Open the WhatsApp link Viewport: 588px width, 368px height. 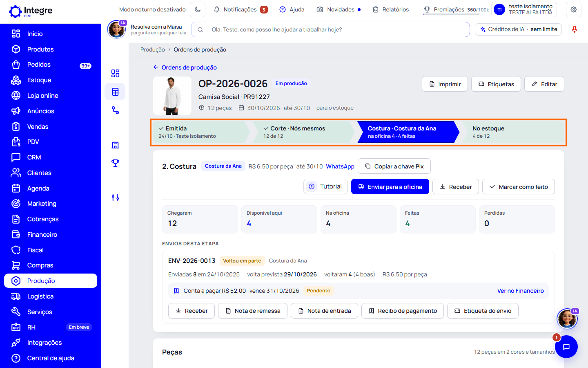(x=340, y=166)
